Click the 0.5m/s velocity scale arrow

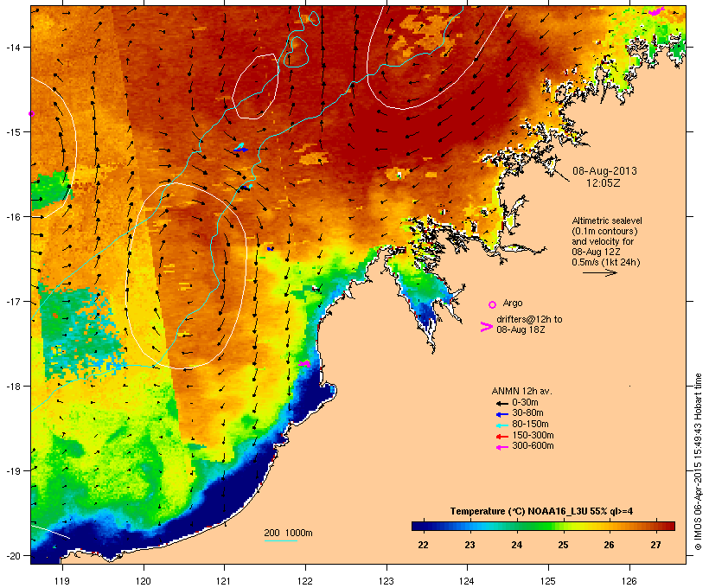tap(600, 272)
